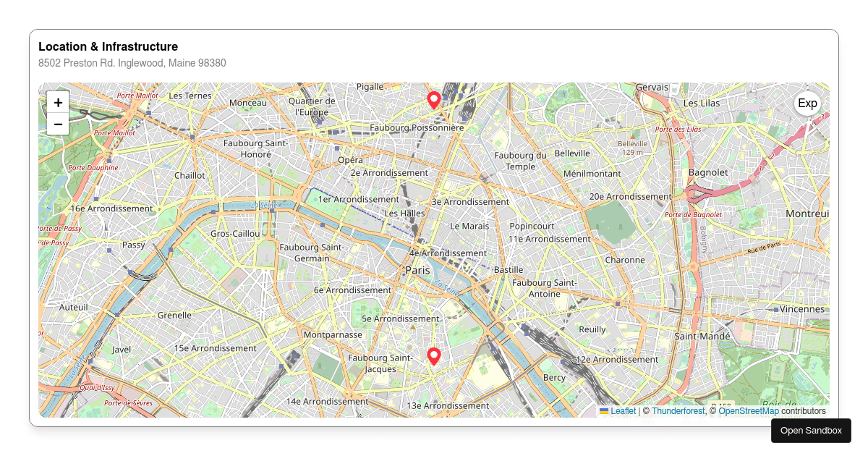Select the 'Javel' label on the map

pyautogui.click(x=122, y=349)
